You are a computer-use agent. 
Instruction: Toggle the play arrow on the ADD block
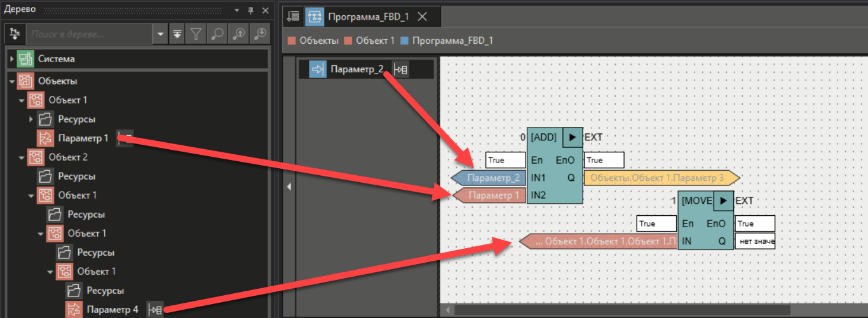572,136
